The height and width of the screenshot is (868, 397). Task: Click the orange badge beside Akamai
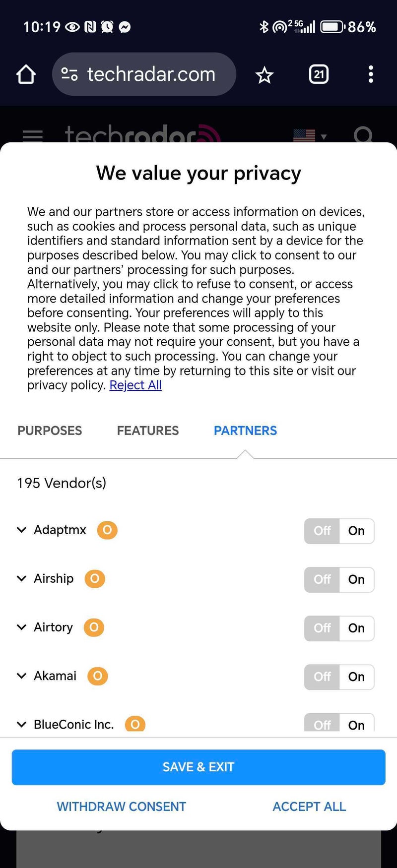point(98,676)
